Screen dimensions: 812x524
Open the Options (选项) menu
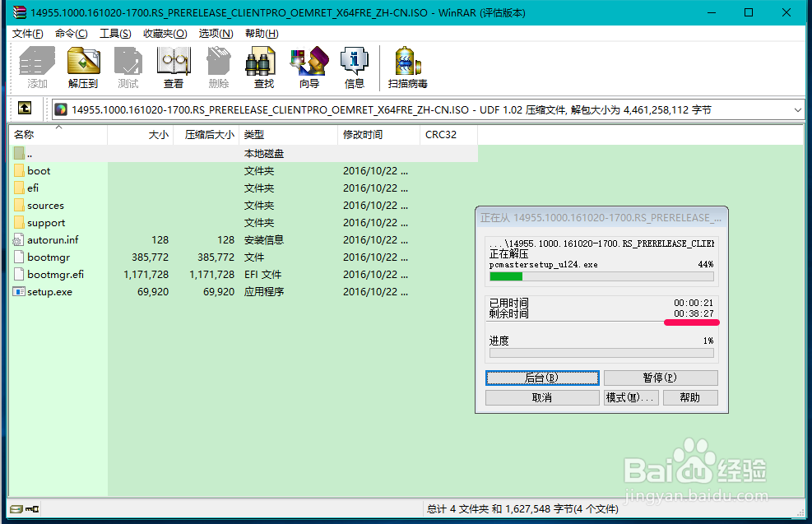tap(216, 34)
